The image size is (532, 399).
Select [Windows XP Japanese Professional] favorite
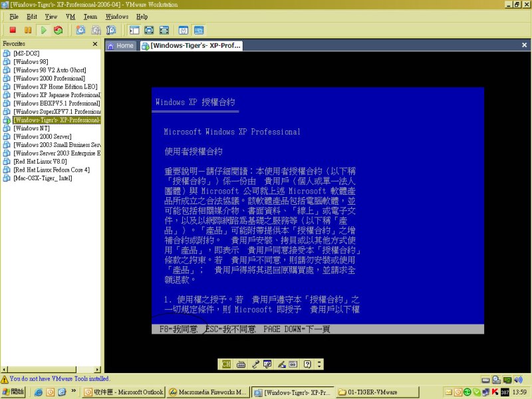[52, 95]
